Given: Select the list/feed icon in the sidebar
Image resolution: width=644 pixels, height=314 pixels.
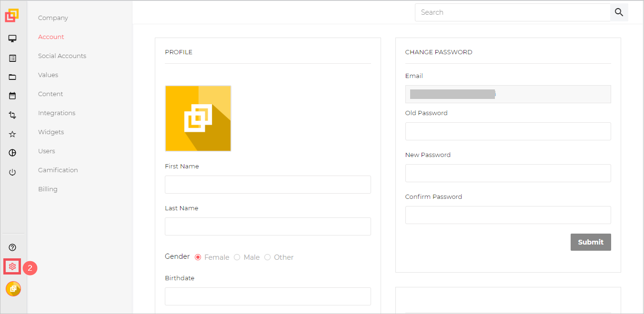Looking at the screenshot, I should pos(12,58).
